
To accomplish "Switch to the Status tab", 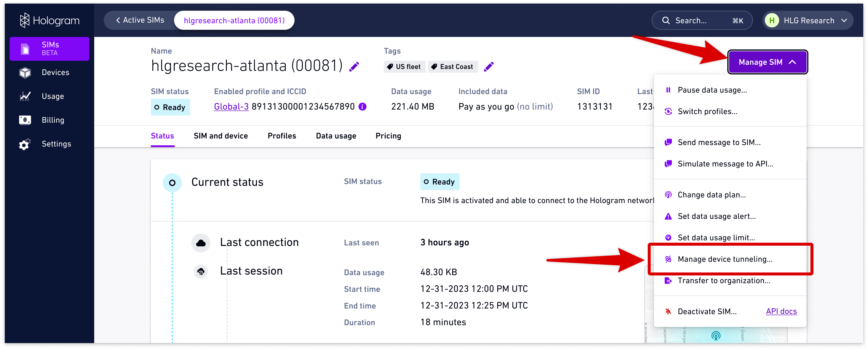I will (x=162, y=136).
